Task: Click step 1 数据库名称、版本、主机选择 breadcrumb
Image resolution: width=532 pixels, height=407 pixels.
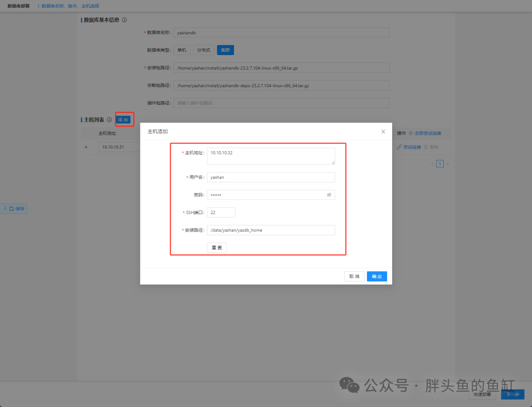Action: (x=68, y=6)
